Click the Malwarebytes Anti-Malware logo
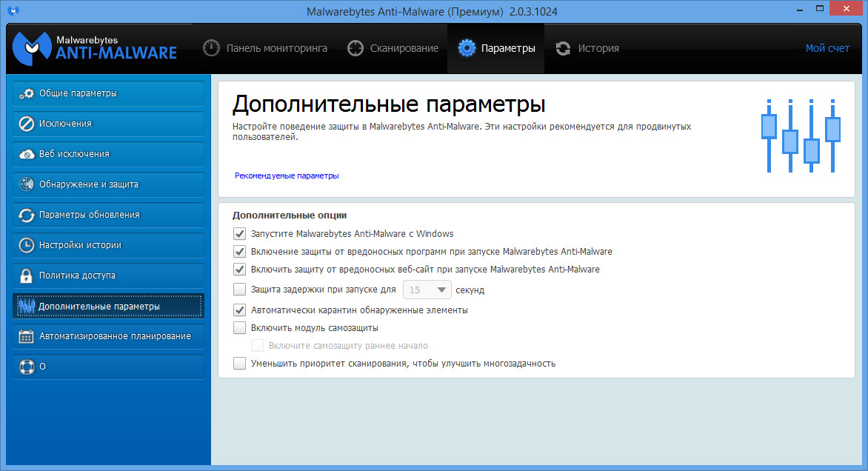Viewport: 868px width, 471px height. pos(95,48)
